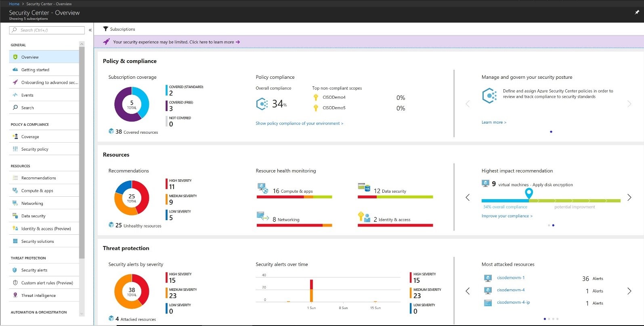Click the rocket icon in the purple banner
Viewport: 644px width, 326px height.
click(106, 42)
